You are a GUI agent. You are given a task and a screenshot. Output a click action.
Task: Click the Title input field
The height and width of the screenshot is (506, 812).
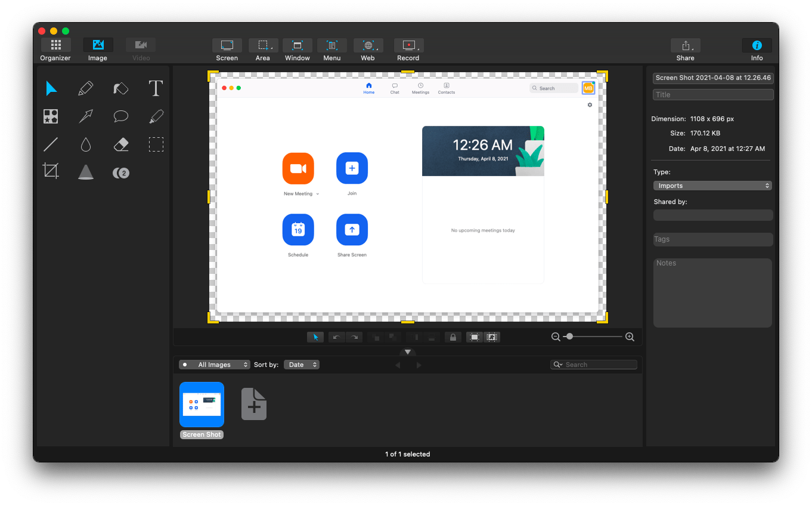coord(713,94)
